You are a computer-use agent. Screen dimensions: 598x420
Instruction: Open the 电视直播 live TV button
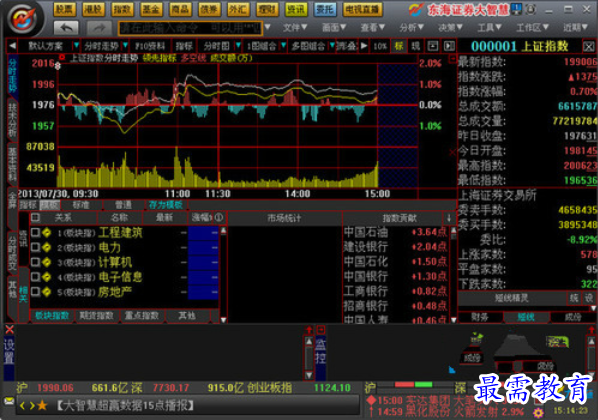(x=362, y=9)
